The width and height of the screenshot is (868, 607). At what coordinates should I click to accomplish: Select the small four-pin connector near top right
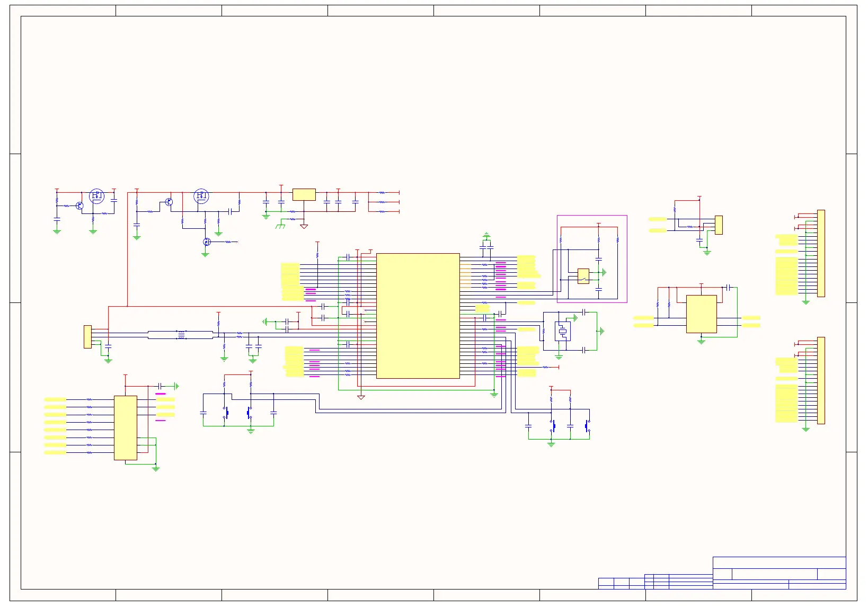pyautogui.click(x=719, y=225)
